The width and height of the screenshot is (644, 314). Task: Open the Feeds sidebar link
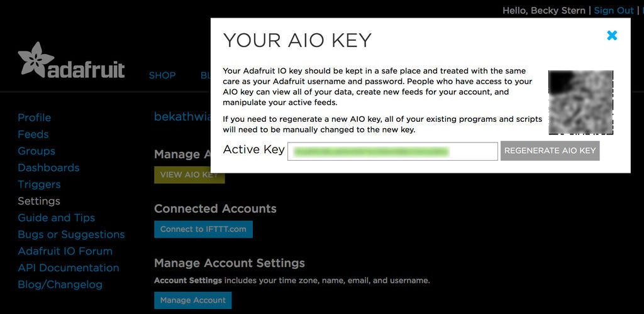(x=33, y=134)
